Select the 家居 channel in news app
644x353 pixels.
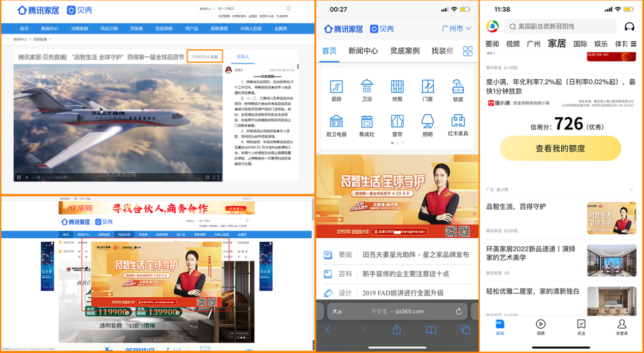click(557, 44)
